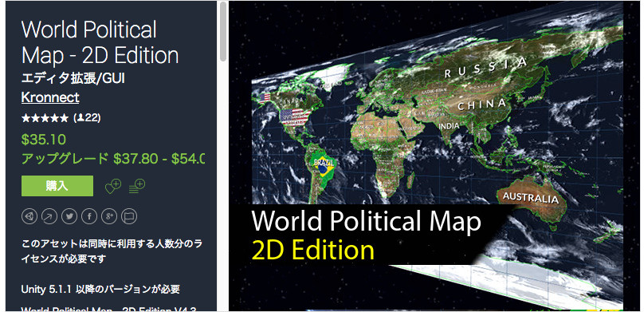The height and width of the screenshot is (312, 644).
Task: Add asset to wishlist with heart-plus icon
Action: [112, 186]
